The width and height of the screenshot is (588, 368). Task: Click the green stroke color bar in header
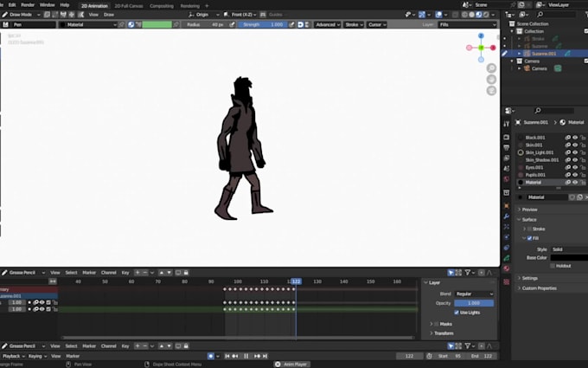tap(157, 24)
